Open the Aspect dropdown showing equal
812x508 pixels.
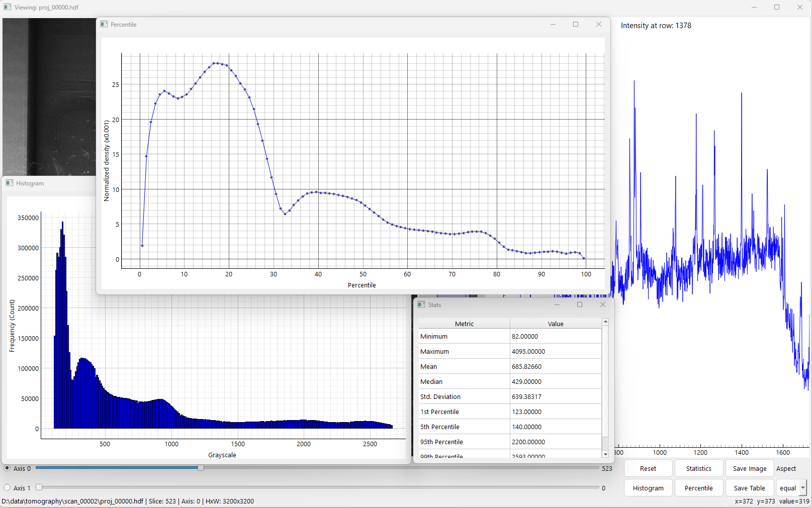[792, 488]
